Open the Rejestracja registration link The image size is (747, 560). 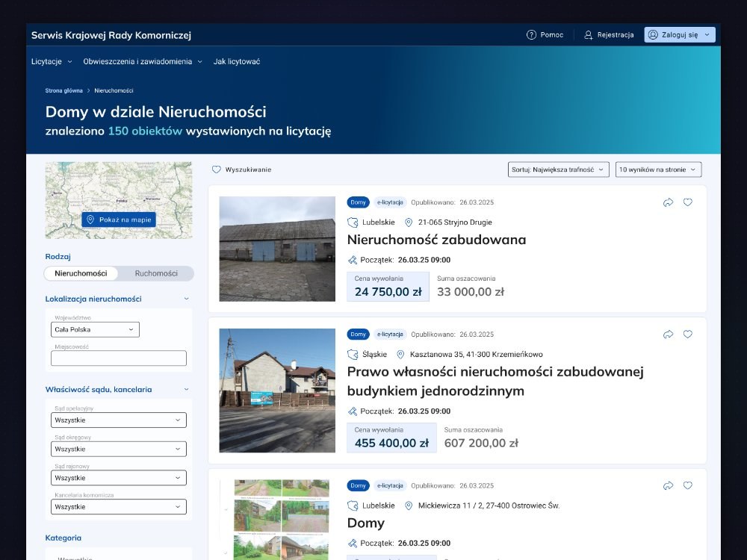[x=609, y=35]
